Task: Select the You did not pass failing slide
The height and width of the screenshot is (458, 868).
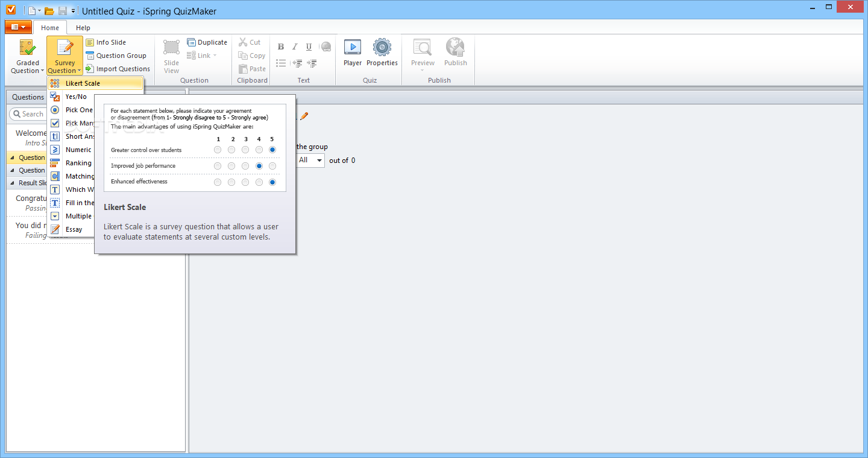Action: (28, 230)
